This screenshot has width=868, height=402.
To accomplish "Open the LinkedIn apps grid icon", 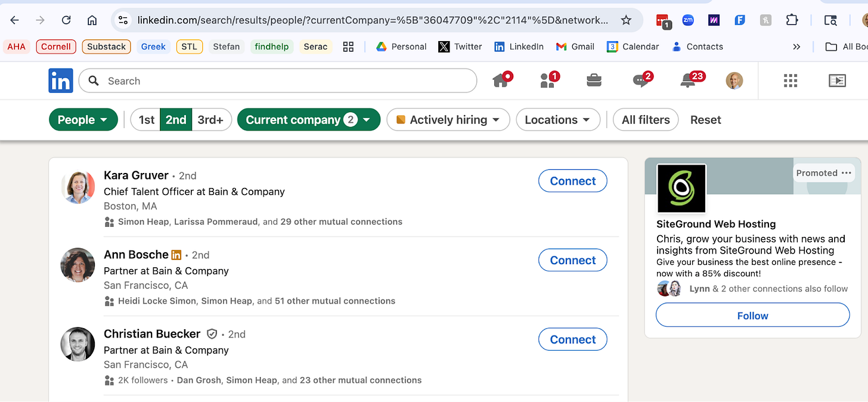I will pos(790,81).
